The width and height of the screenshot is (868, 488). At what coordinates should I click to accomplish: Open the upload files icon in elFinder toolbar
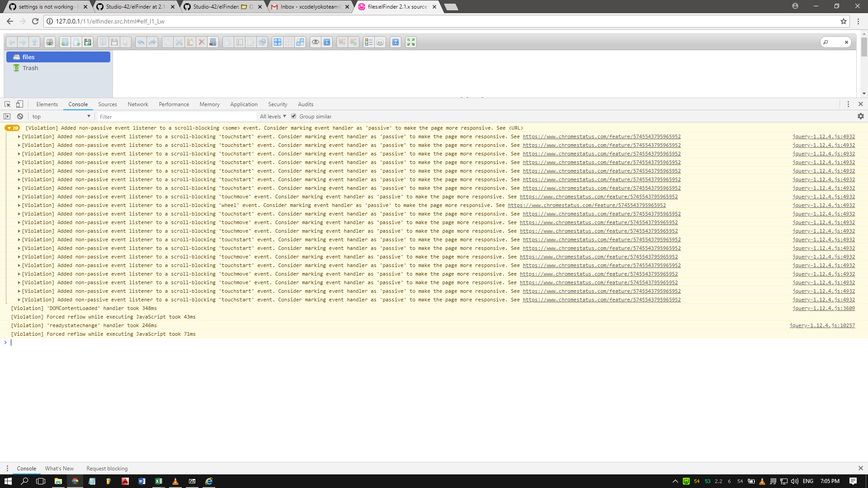click(x=88, y=42)
